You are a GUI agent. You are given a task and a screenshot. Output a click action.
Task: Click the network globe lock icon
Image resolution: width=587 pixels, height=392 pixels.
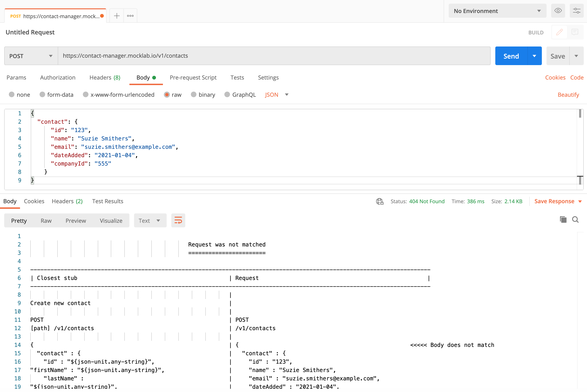point(380,202)
